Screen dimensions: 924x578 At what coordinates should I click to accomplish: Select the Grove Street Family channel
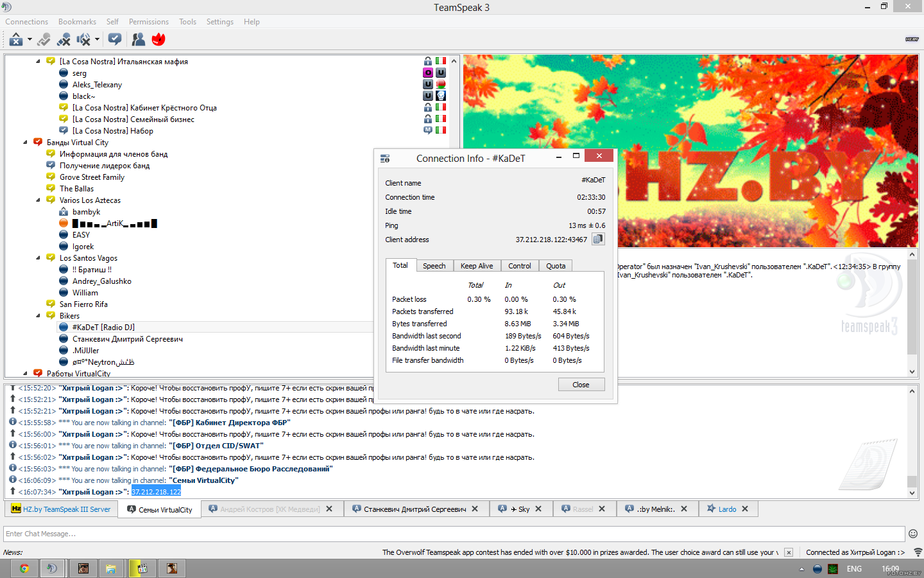click(x=92, y=177)
